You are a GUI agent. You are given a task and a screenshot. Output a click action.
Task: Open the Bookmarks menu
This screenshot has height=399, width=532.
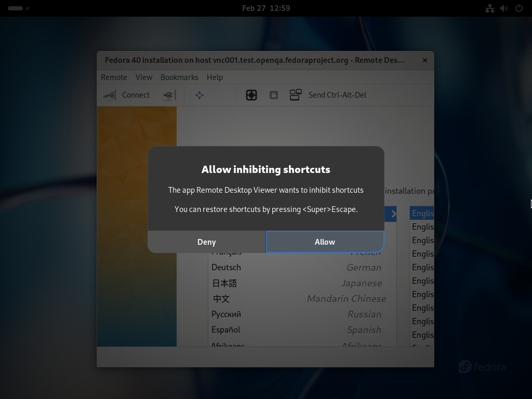(179, 77)
